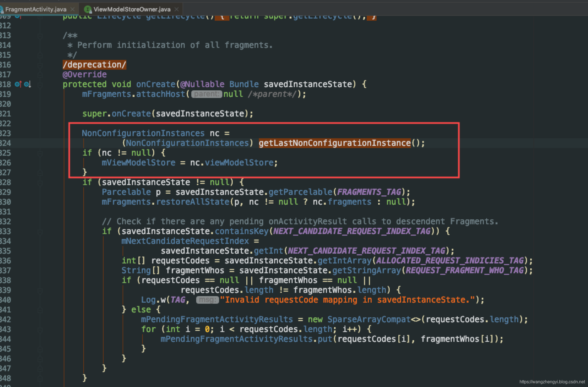This screenshot has width=588, height=387.
Task: Expand the folded /deprecation/ region
Action: click(x=94, y=65)
